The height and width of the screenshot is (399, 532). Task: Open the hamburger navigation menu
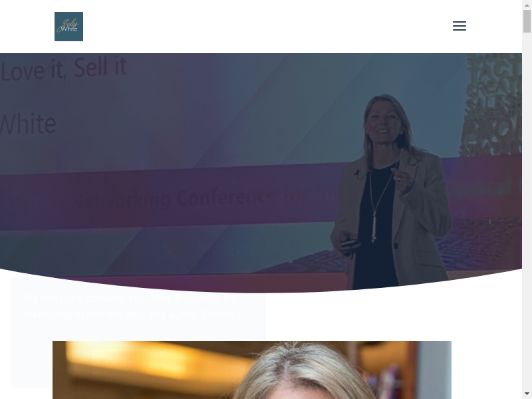460,26
